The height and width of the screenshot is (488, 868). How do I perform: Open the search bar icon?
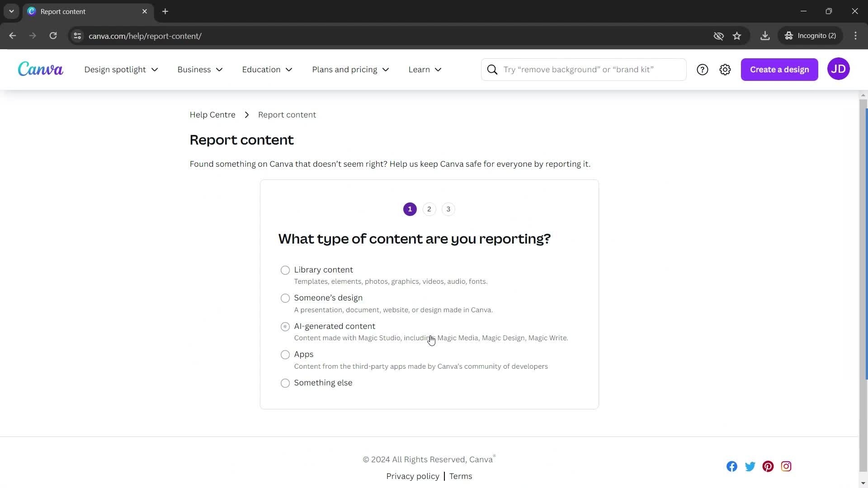point(492,69)
